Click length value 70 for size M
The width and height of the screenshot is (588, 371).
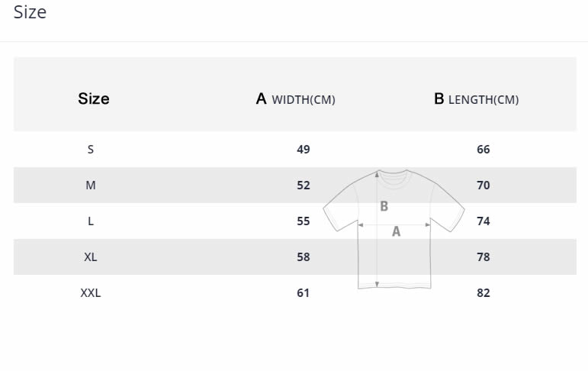[x=484, y=185]
